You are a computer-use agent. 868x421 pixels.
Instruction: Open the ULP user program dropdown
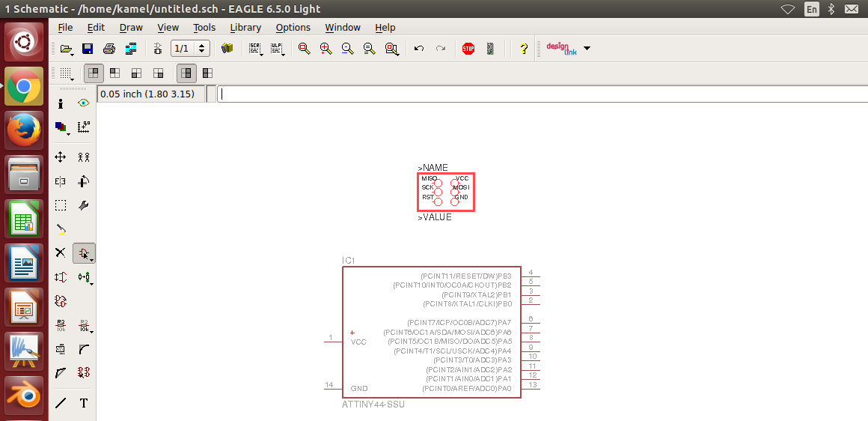pos(278,49)
